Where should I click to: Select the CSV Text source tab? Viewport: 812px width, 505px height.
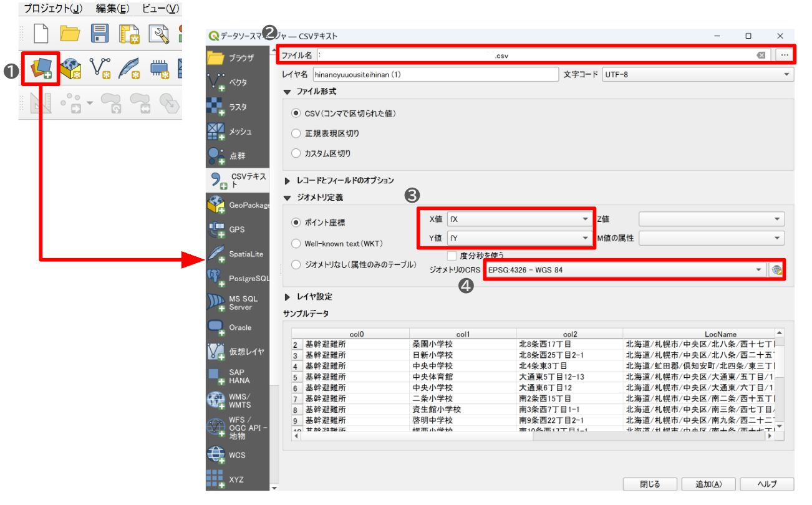click(238, 181)
